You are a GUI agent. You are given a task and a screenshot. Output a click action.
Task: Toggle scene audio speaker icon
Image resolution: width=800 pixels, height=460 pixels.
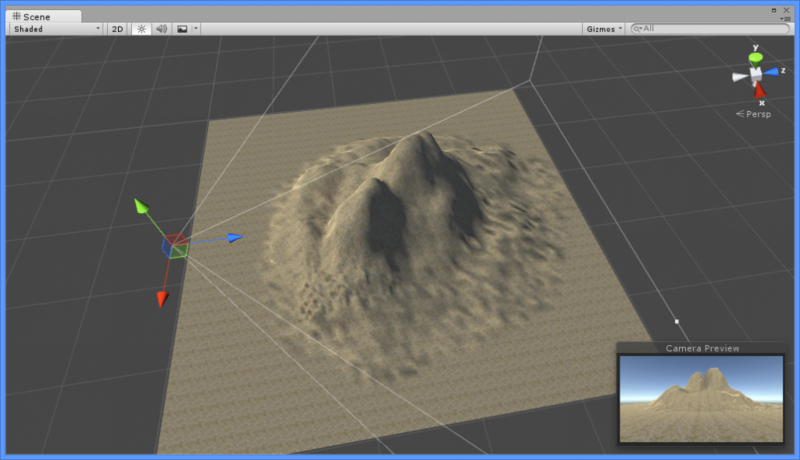click(162, 29)
